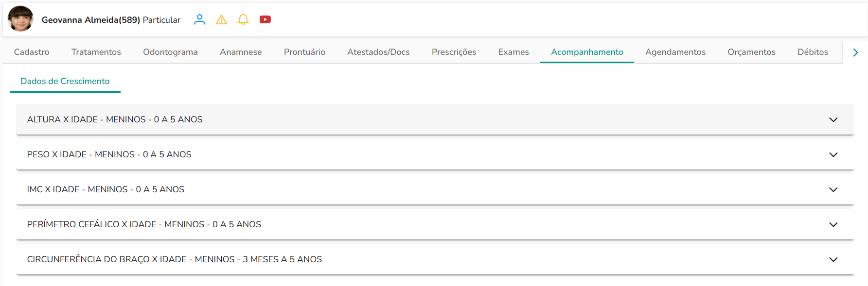Viewport: 868px width, 286px height.
Task: Expand Circunferência do Braço x Idade panel
Action: point(435,259)
